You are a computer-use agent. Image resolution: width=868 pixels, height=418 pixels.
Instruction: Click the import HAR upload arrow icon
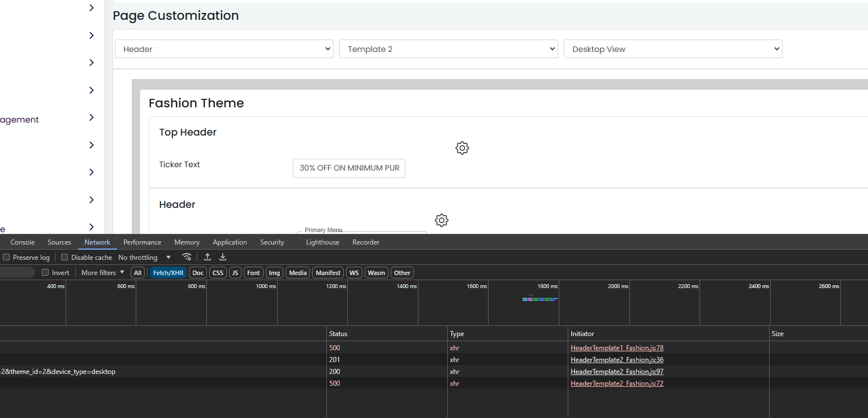pos(208,257)
